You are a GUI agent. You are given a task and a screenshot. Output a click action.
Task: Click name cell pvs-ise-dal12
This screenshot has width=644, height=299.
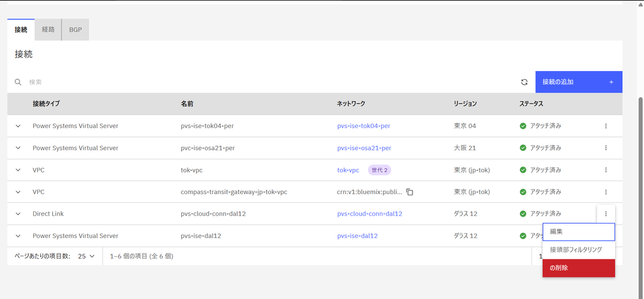[201, 236]
